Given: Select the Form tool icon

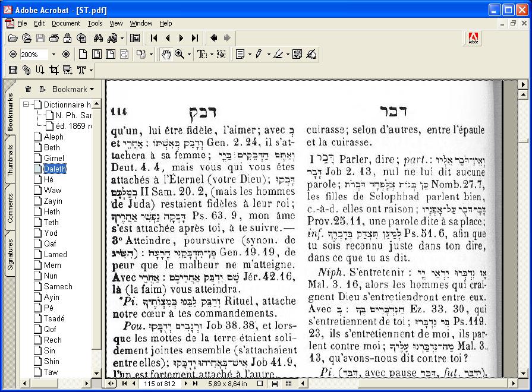Looking at the screenshot, I should [68, 70].
